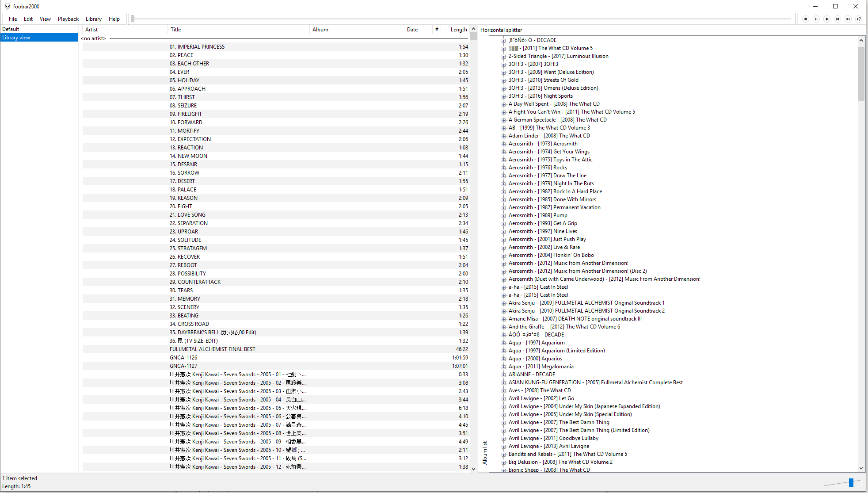Switch to the Default playlist
Viewport: 868px width, 493px height.
(x=39, y=29)
